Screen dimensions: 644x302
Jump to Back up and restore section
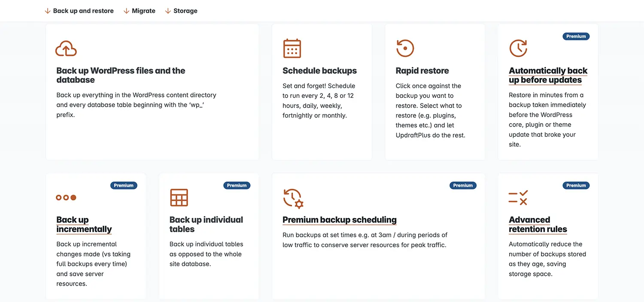pyautogui.click(x=79, y=11)
